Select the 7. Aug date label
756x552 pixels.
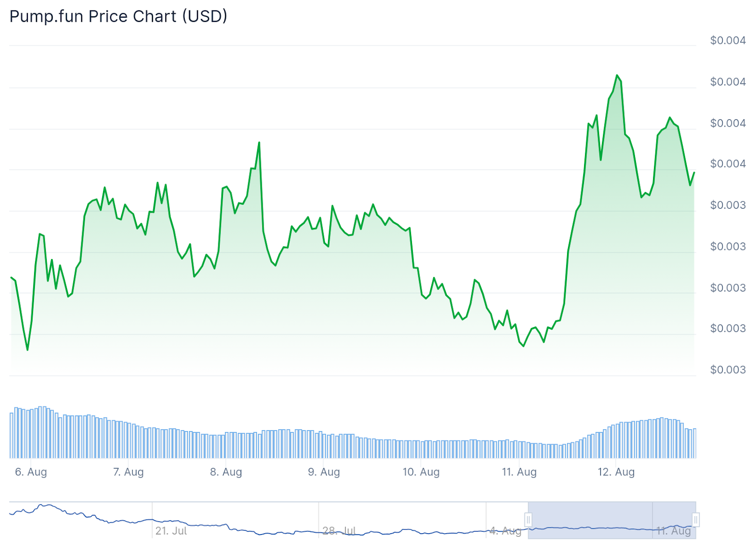129,472
